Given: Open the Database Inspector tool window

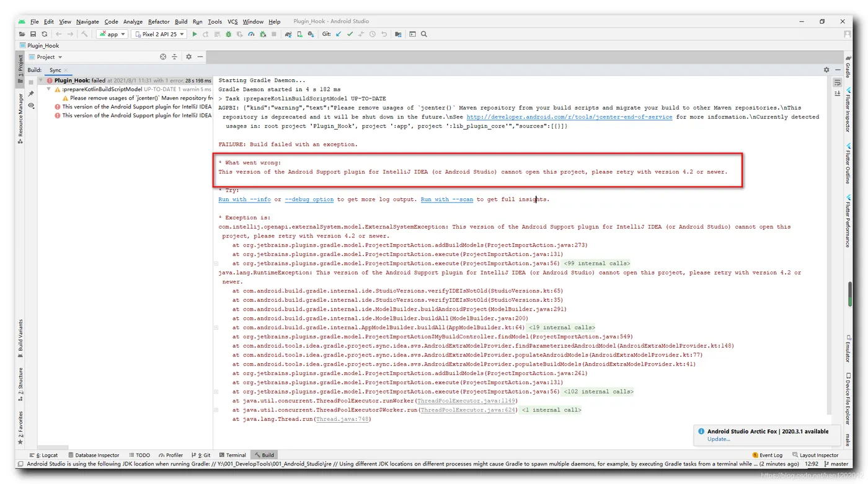Looking at the screenshot, I should coord(93,455).
